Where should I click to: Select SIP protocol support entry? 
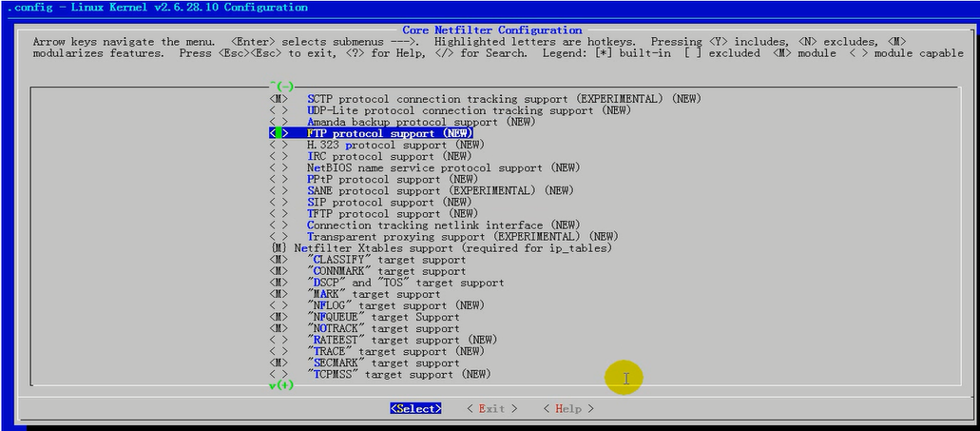click(390, 203)
